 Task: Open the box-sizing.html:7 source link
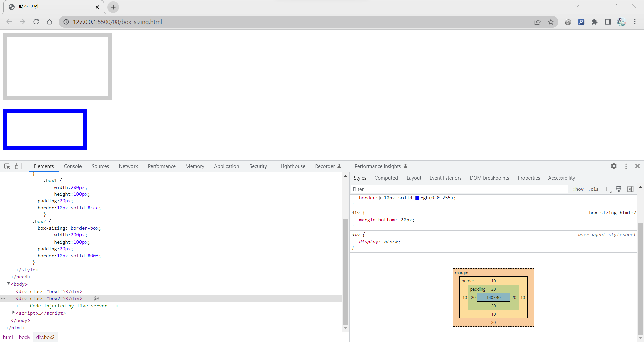click(x=612, y=213)
